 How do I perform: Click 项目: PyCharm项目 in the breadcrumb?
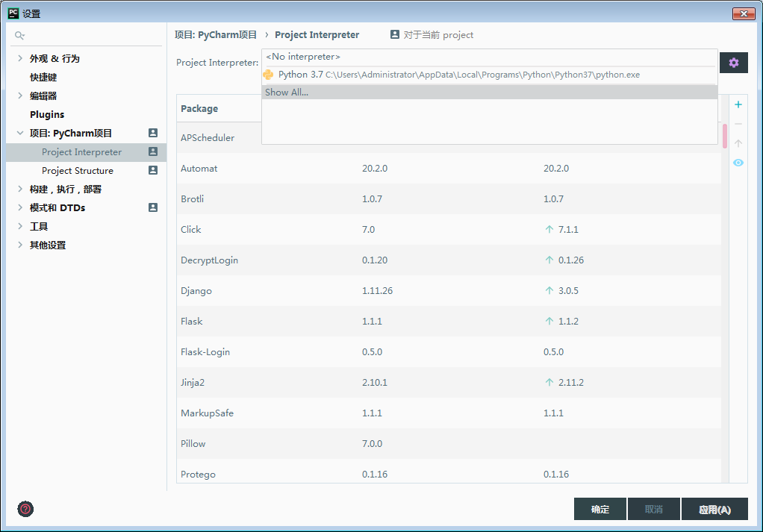pos(216,34)
